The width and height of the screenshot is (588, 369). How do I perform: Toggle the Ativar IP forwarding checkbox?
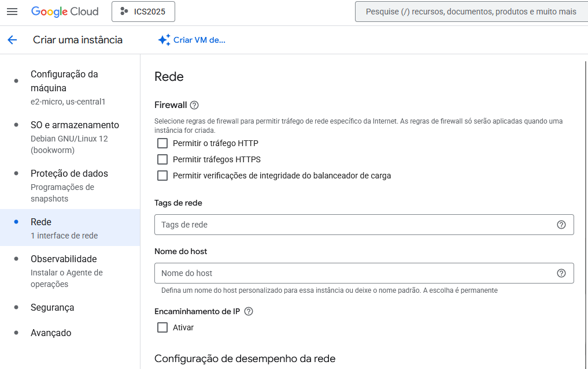tap(162, 327)
